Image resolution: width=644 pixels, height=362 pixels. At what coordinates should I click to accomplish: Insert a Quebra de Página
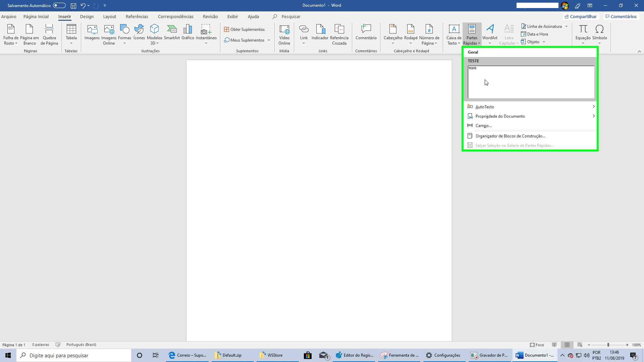click(x=49, y=34)
